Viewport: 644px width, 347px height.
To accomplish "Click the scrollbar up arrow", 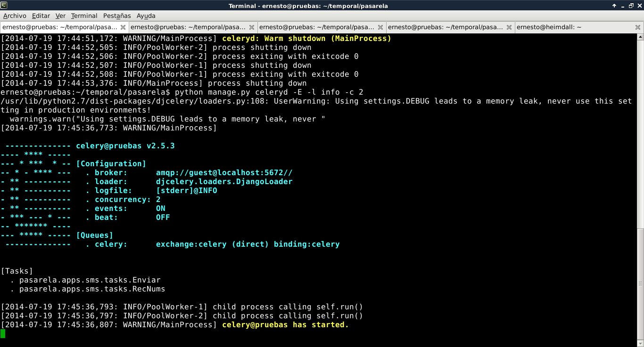I will click(640, 37).
